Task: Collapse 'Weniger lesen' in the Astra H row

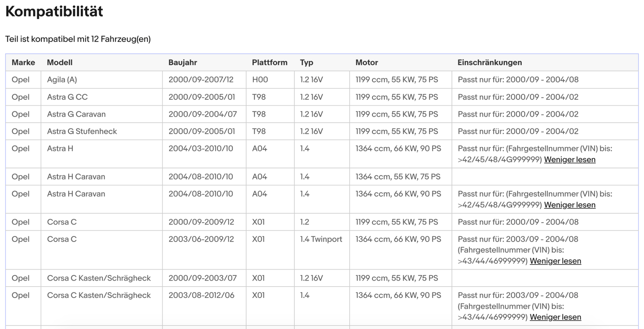Action: 569,160
